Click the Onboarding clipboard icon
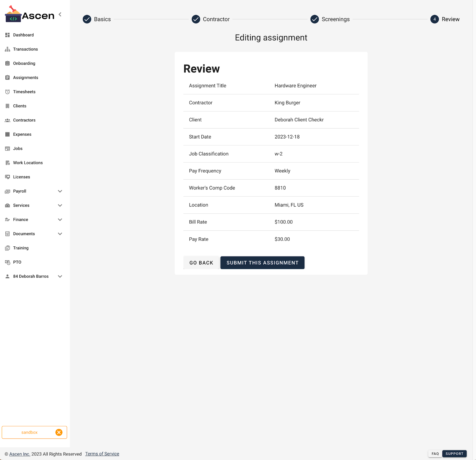Viewport: 476px width, 460px height. click(7, 63)
